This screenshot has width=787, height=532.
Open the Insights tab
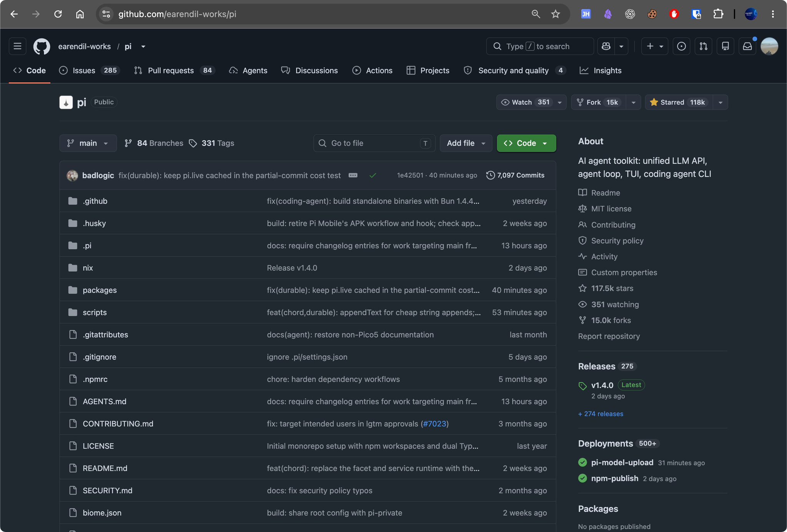pyautogui.click(x=601, y=70)
